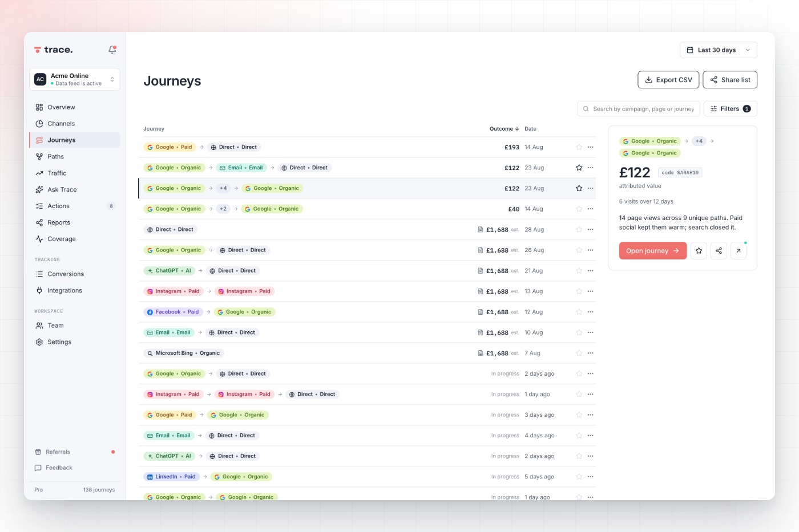799x532 pixels.
Task: Click the trace logo
Action: tap(54, 50)
